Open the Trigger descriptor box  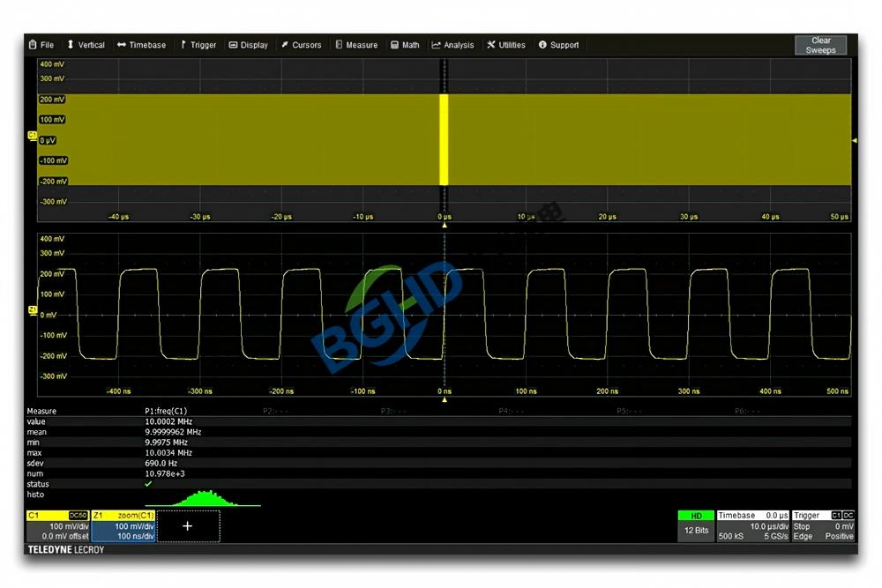[824, 526]
